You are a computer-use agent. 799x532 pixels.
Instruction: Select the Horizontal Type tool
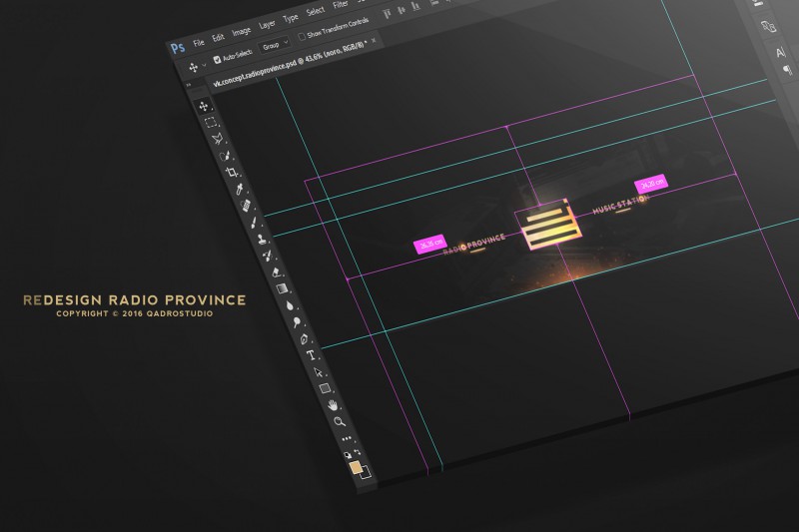coord(311,355)
